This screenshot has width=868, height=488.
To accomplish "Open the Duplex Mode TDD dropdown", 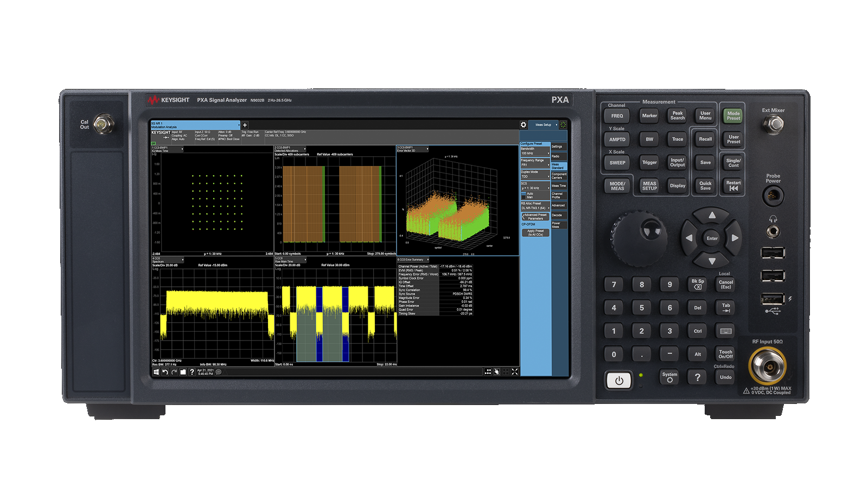I will pyautogui.click(x=535, y=176).
